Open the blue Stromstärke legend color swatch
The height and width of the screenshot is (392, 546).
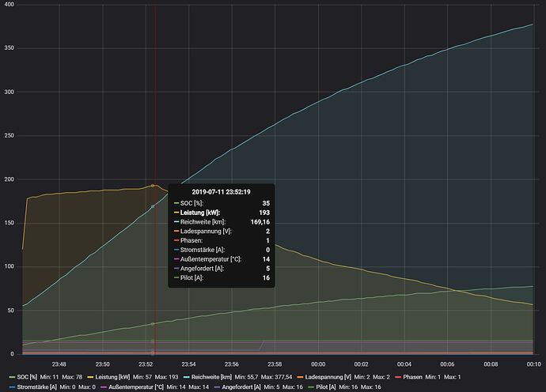pyautogui.click(x=12, y=386)
